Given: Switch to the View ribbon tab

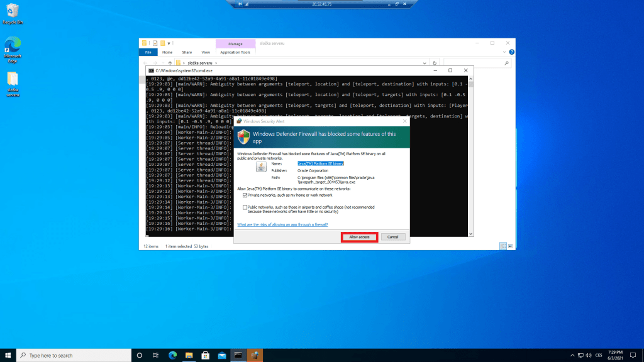Looking at the screenshot, I should (206, 52).
